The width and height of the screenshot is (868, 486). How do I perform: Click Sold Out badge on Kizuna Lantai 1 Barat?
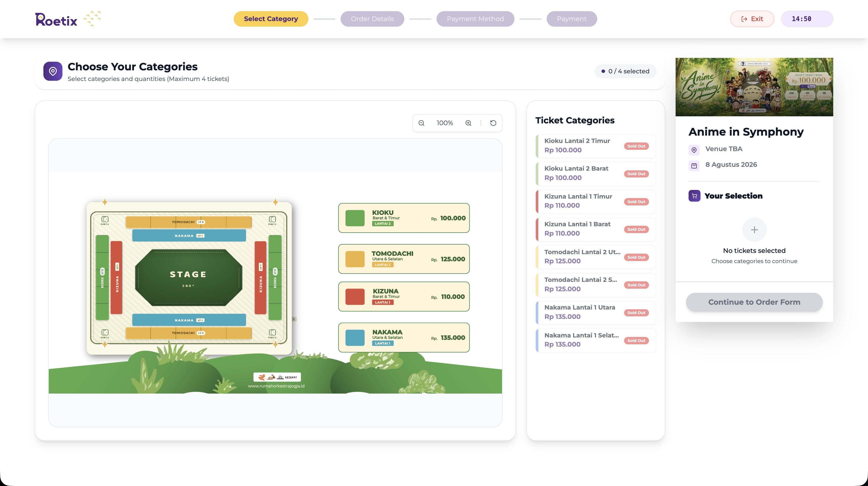[636, 230]
